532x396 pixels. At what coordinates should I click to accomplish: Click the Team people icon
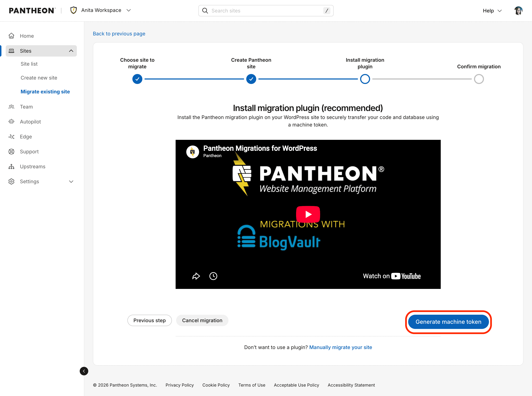point(11,107)
